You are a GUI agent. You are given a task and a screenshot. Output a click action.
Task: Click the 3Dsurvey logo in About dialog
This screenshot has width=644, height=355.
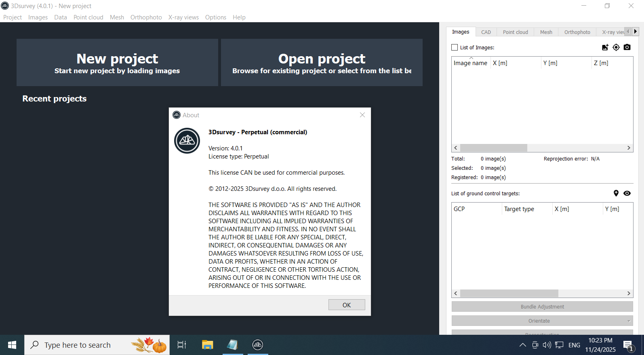pyautogui.click(x=187, y=141)
